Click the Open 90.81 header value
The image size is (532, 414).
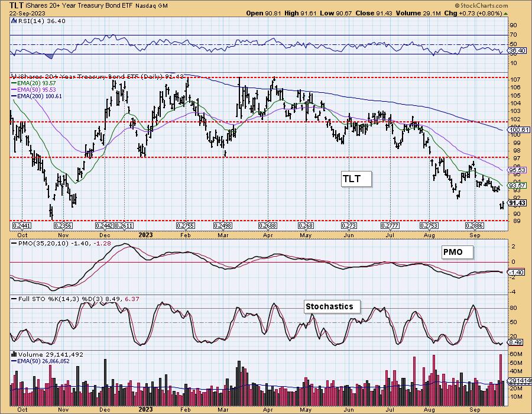pos(264,13)
